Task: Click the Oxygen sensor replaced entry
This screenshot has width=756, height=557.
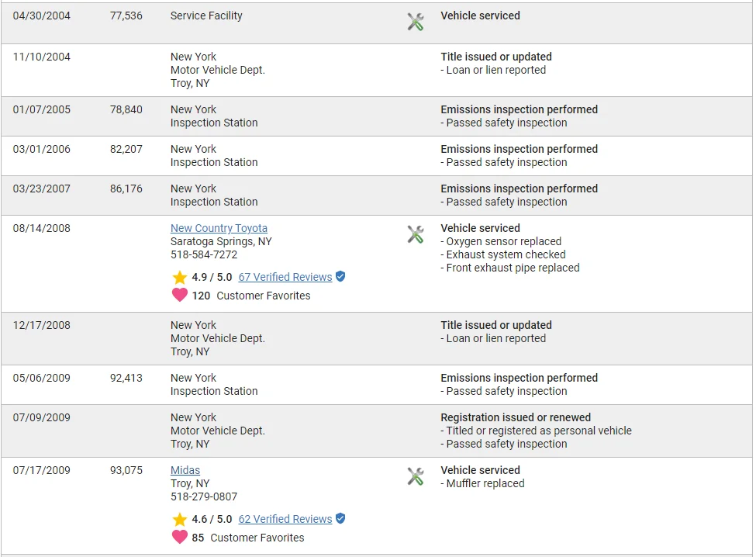Action: click(x=503, y=241)
